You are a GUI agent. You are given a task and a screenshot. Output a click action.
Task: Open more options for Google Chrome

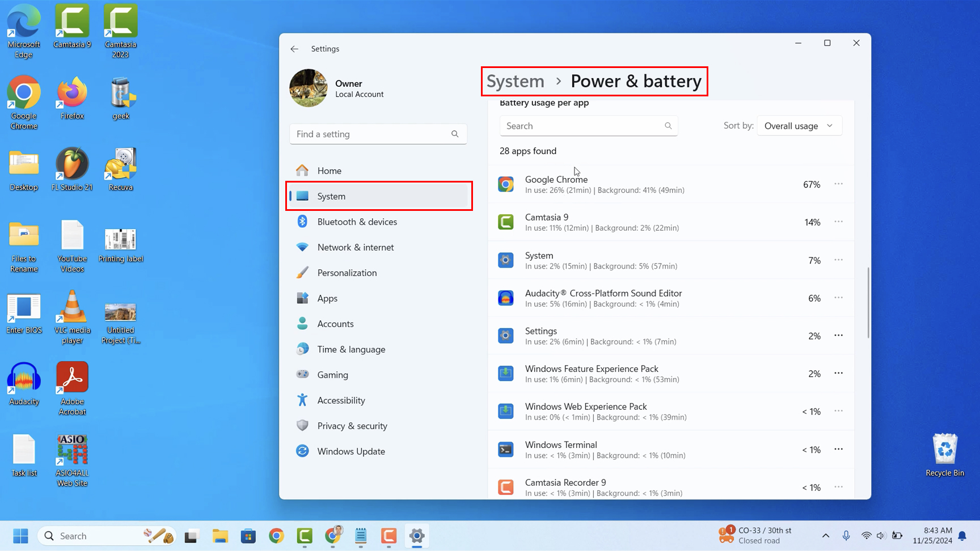[838, 184]
